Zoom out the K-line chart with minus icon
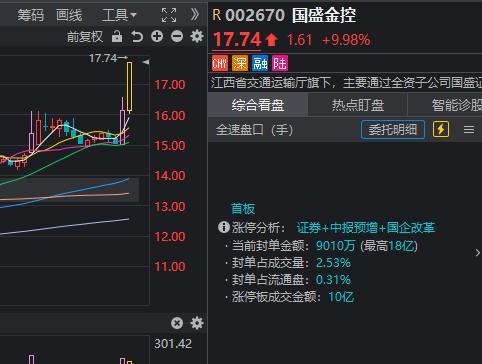The width and height of the screenshot is (482, 364). click(177, 36)
